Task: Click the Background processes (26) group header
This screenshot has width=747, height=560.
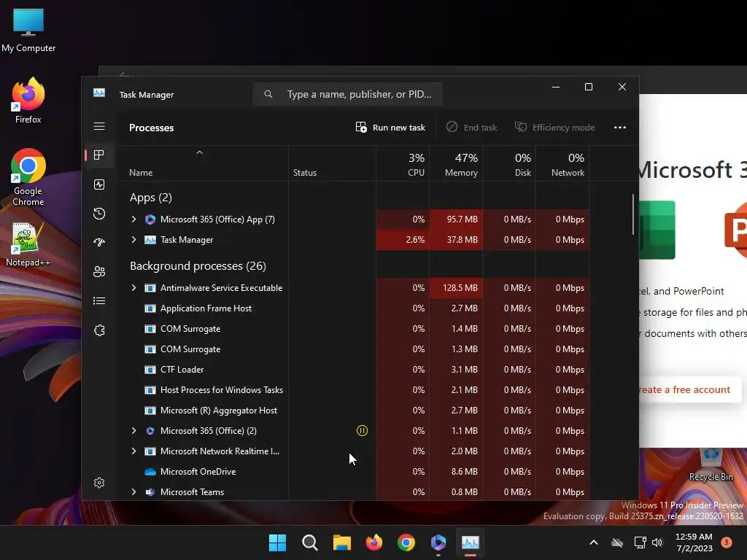Action: coord(198,266)
